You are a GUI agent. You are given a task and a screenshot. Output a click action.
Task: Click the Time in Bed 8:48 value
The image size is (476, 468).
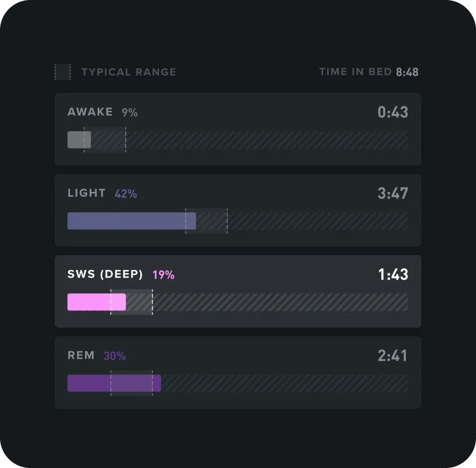click(x=407, y=72)
